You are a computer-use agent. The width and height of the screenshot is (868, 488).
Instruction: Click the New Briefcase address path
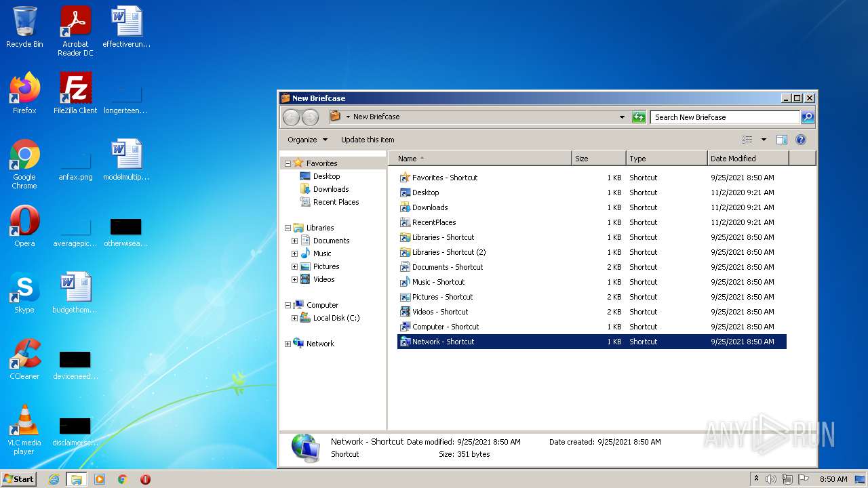click(376, 117)
